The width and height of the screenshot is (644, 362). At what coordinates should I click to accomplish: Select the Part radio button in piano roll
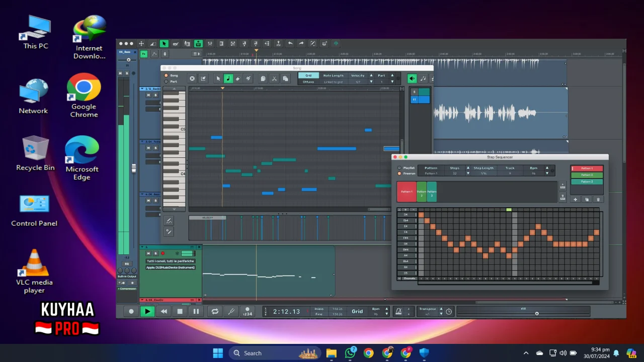(166, 81)
